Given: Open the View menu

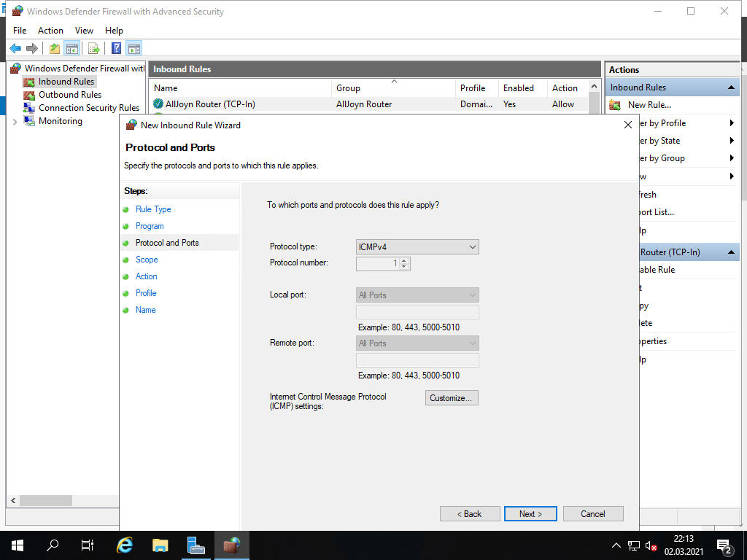Looking at the screenshot, I should [84, 31].
